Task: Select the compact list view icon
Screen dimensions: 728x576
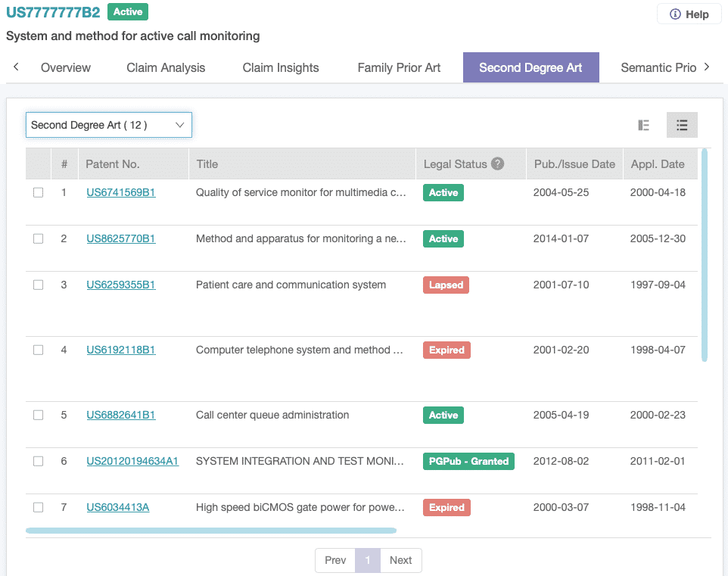Action: [682, 125]
